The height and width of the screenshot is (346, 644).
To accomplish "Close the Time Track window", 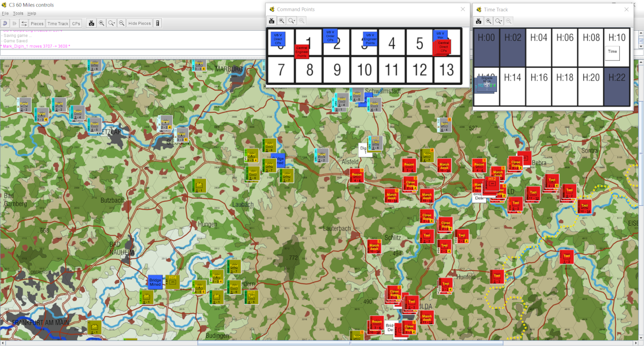I will pos(626,9).
